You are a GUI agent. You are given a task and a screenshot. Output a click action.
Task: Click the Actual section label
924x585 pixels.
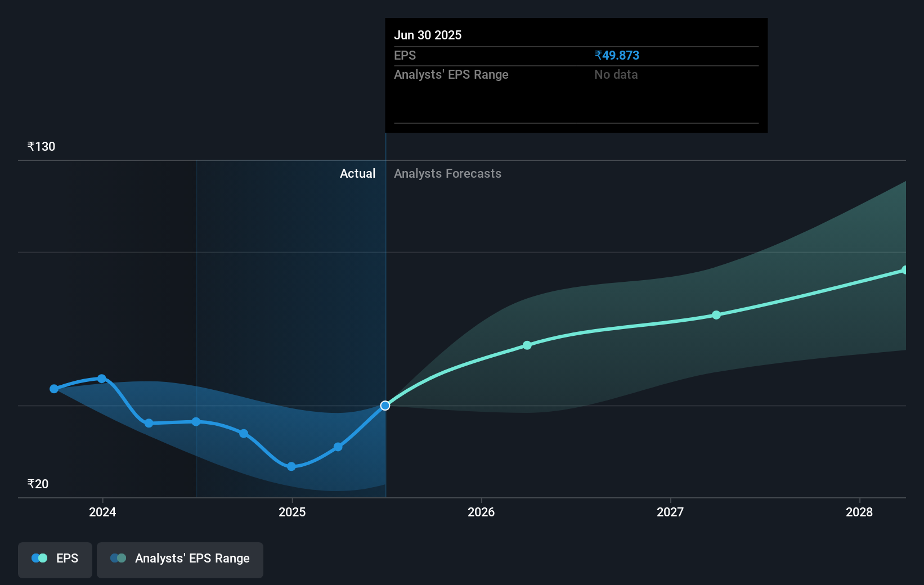(357, 174)
